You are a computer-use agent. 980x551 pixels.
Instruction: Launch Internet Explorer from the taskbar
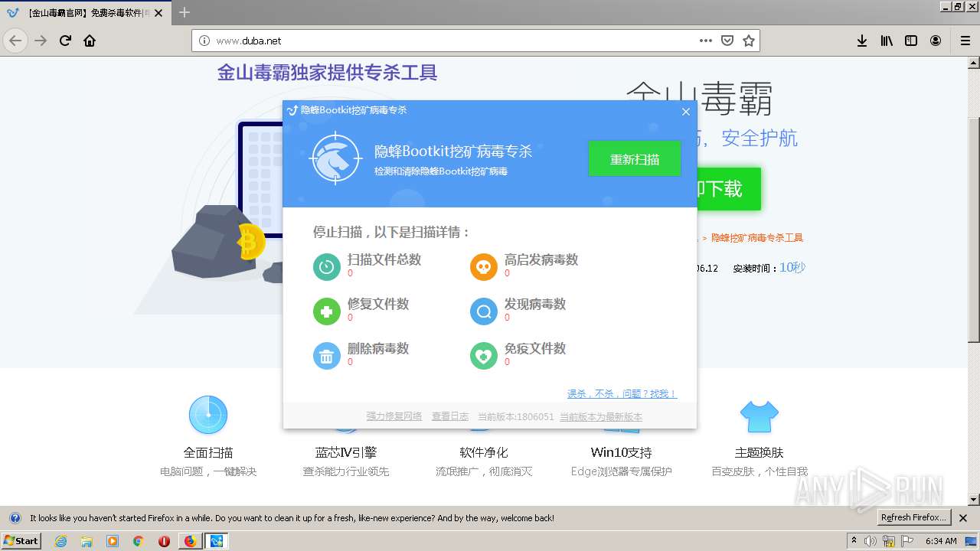[60, 541]
